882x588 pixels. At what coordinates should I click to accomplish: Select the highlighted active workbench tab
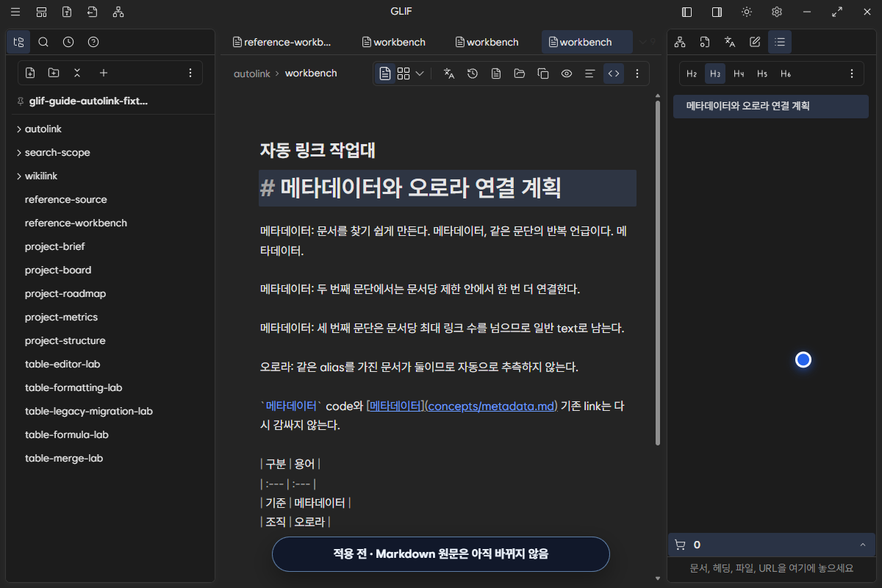point(587,42)
